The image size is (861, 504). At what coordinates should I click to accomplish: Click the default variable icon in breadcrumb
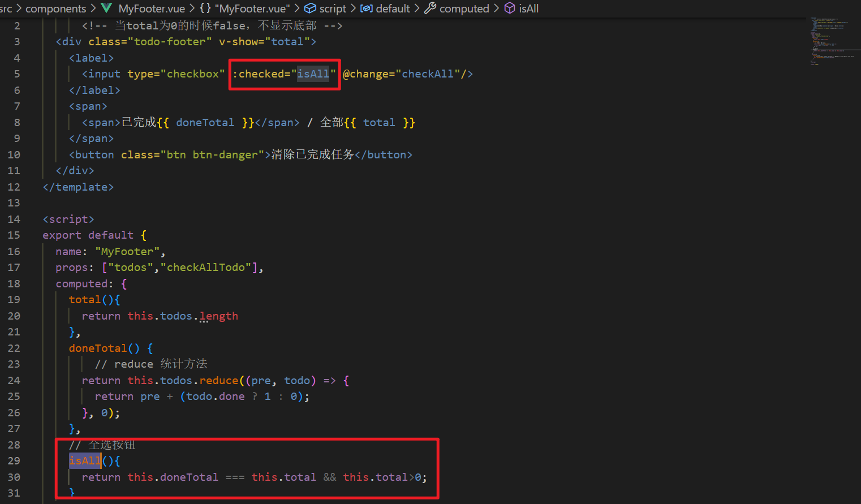tap(367, 8)
